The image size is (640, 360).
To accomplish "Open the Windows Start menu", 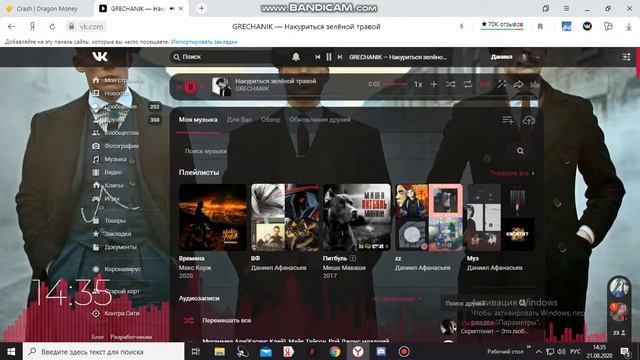I will [x=11, y=351].
